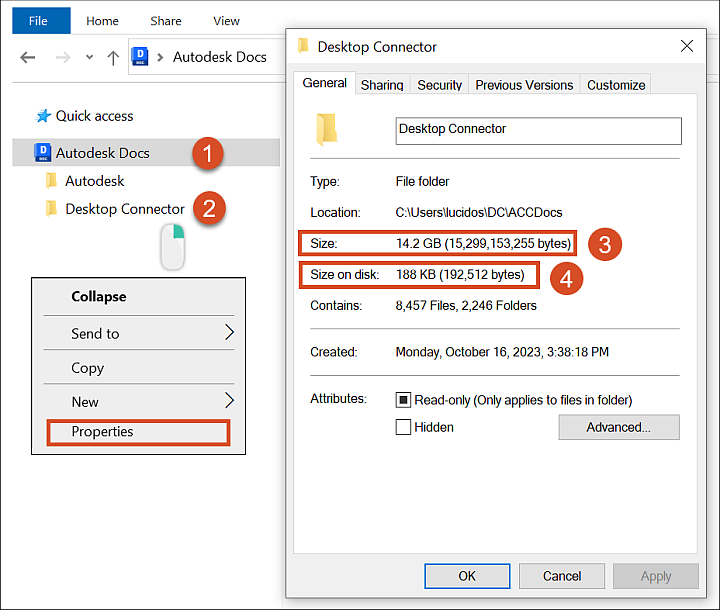Image resolution: width=720 pixels, height=610 pixels.
Task: Choose Copy from the context menu
Action: click(x=88, y=368)
